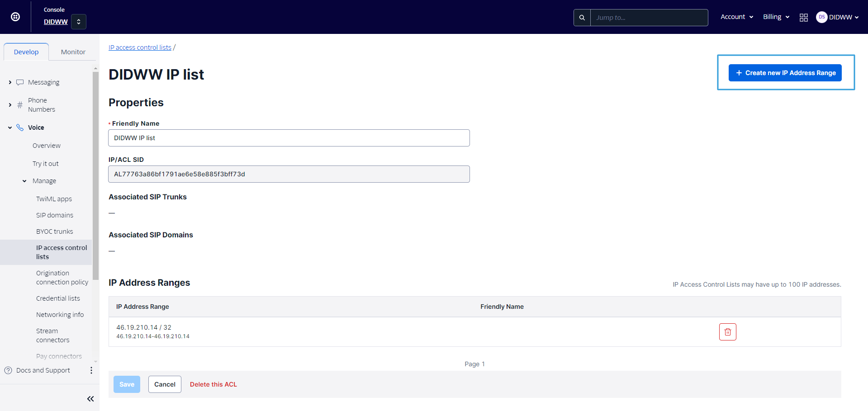Expand the Messaging section chevron
Viewport: 868px width, 411px height.
click(x=10, y=82)
